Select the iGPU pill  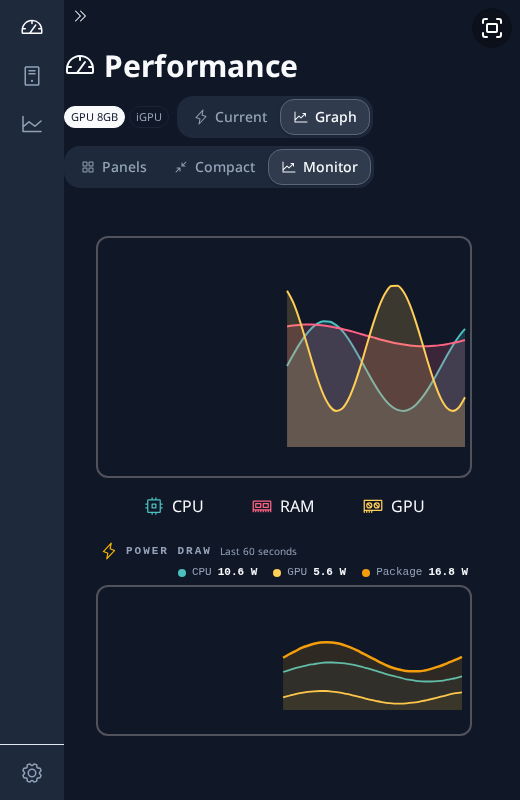[149, 117]
